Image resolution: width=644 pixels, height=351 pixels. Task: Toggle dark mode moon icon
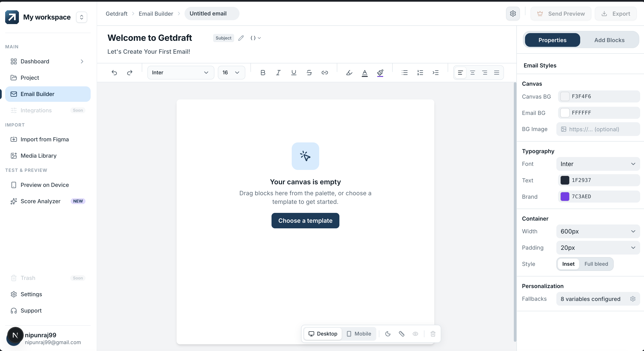tap(388, 334)
